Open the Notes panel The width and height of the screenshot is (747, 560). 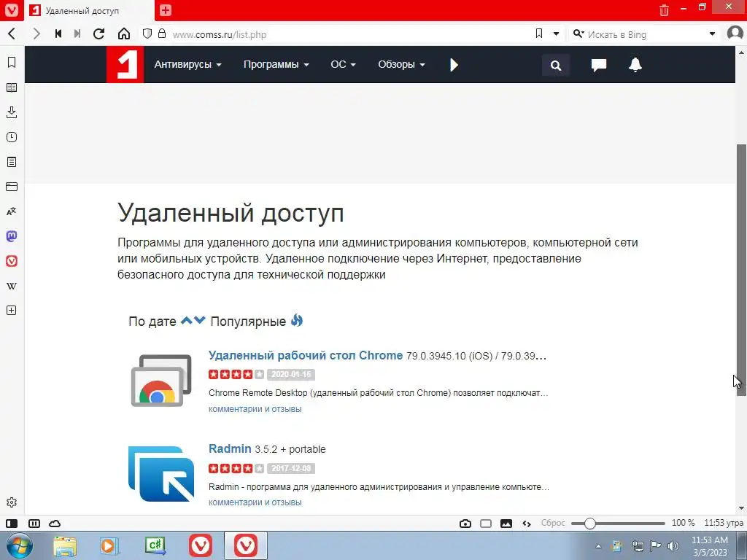pyautogui.click(x=12, y=162)
